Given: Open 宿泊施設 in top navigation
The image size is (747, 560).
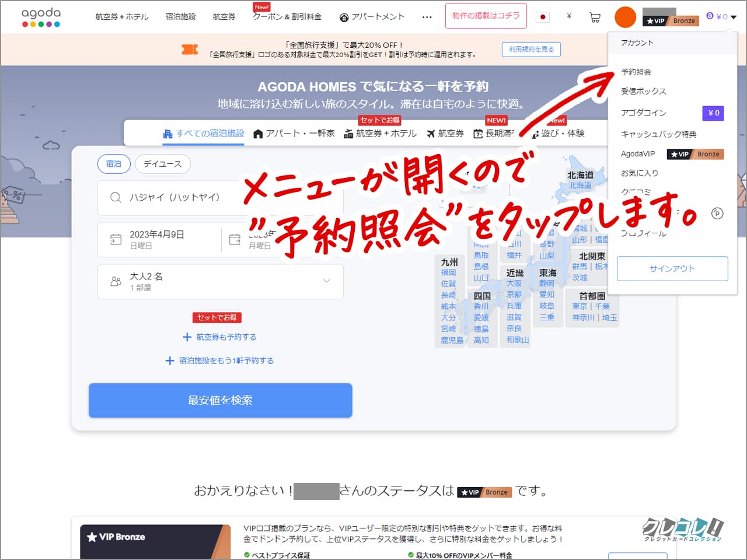Looking at the screenshot, I should tap(180, 17).
